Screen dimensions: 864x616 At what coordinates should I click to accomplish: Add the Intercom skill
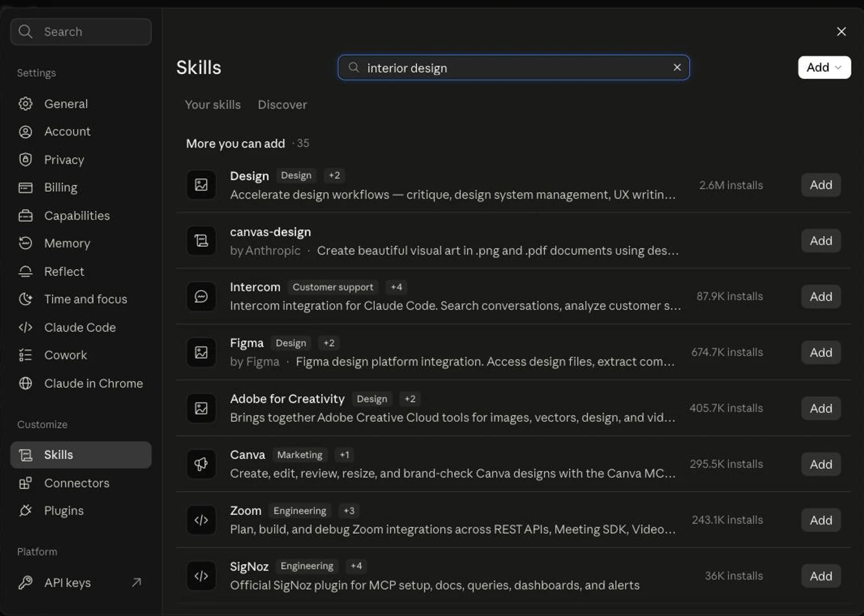pos(821,296)
